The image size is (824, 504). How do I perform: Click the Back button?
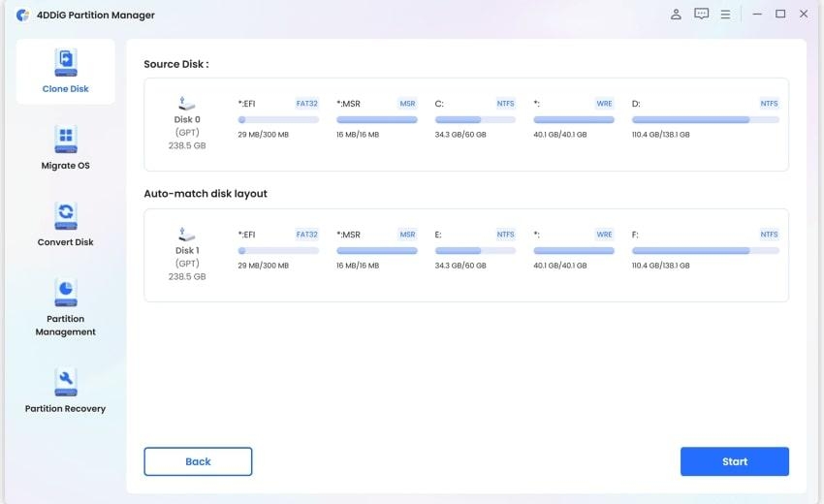click(x=198, y=461)
